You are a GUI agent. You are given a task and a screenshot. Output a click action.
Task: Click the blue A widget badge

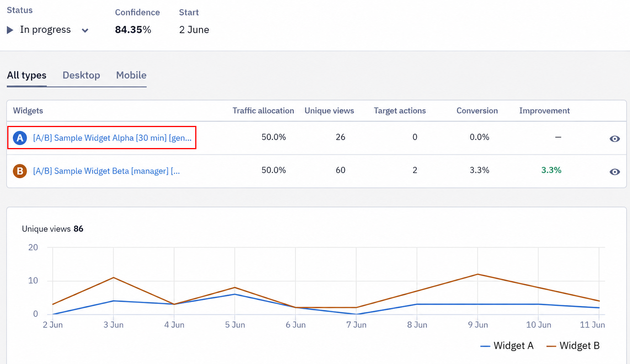pos(20,138)
